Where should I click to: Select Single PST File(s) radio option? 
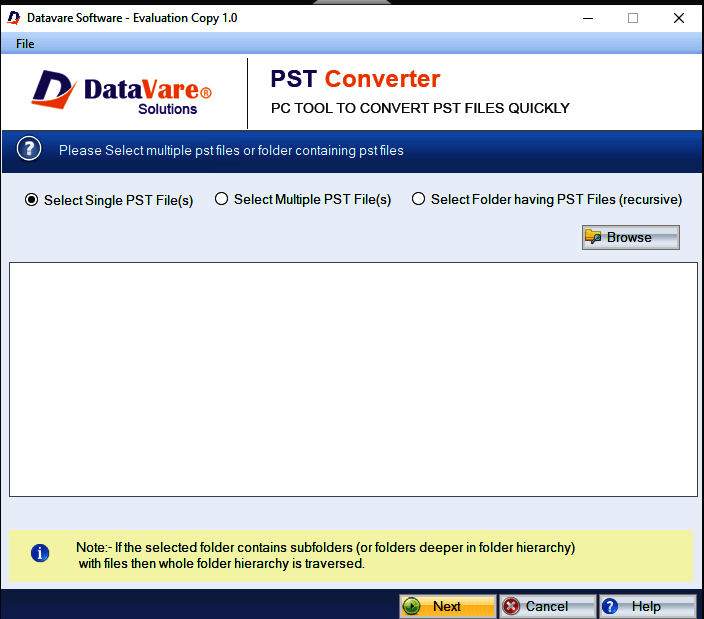point(109,200)
